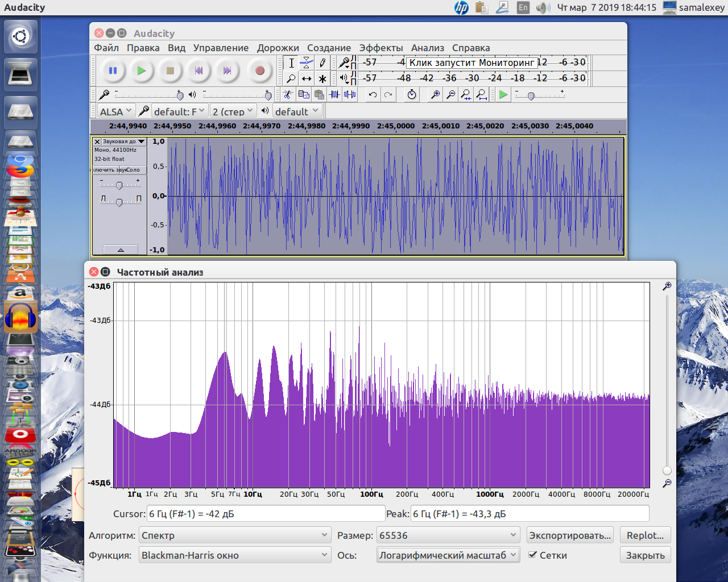Open the Sync-Lock clock tool
728x582 pixels.
412,95
